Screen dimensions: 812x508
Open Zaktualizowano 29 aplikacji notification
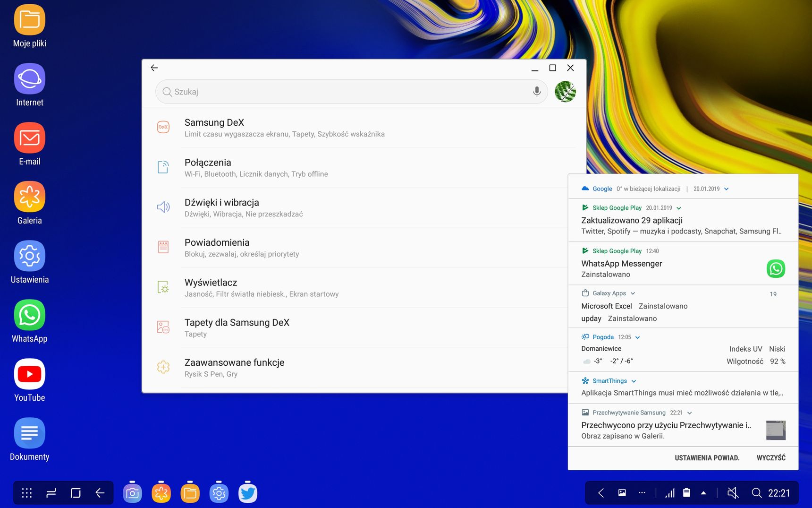point(683,221)
